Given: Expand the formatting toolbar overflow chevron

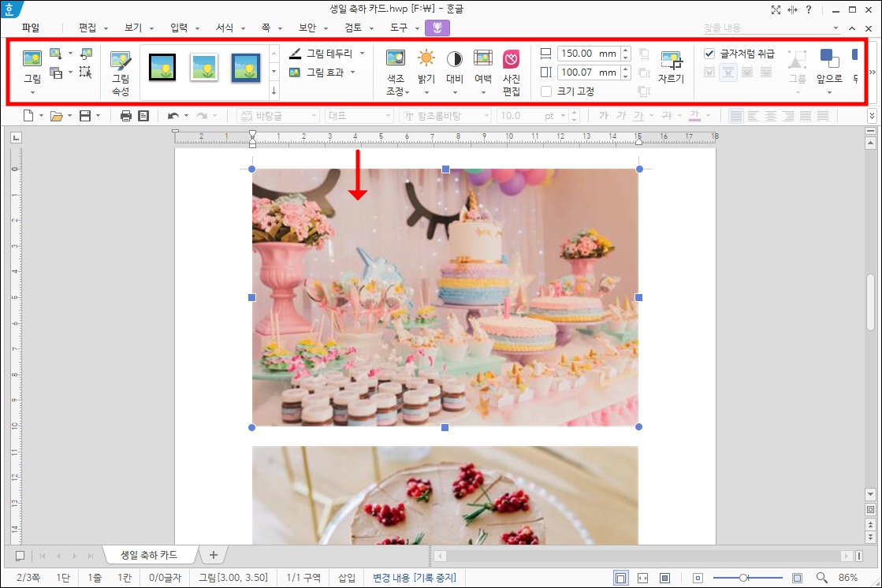Looking at the screenshot, I should coord(872,116).
